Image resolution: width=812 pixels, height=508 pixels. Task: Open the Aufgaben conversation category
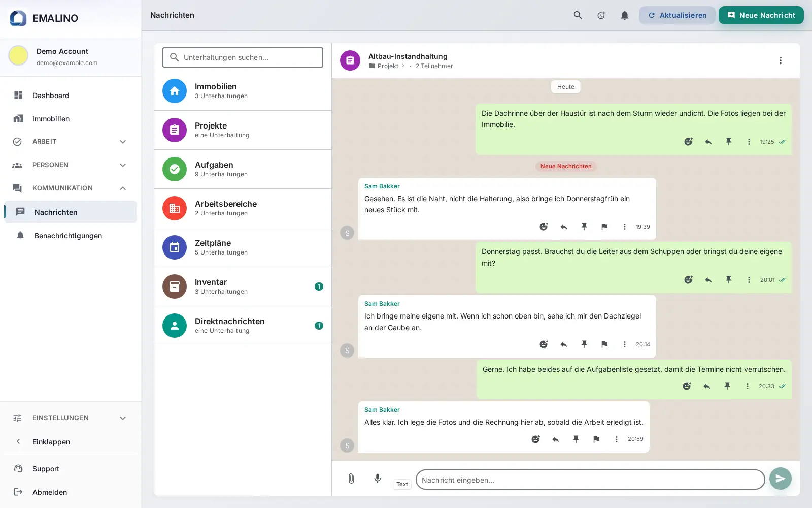coord(243,169)
